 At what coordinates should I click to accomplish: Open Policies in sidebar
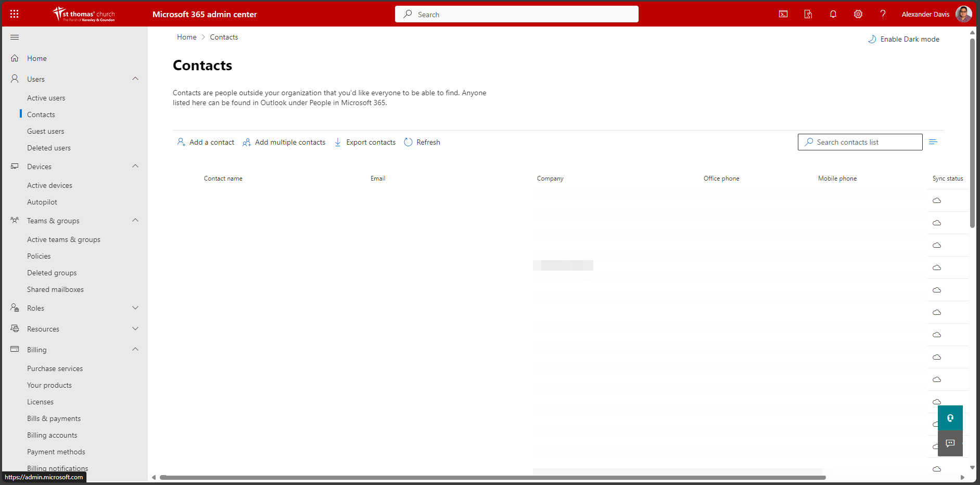coord(39,256)
